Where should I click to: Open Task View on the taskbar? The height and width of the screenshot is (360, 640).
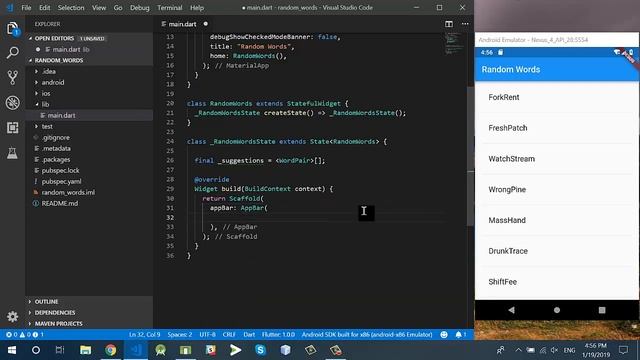click(60, 350)
